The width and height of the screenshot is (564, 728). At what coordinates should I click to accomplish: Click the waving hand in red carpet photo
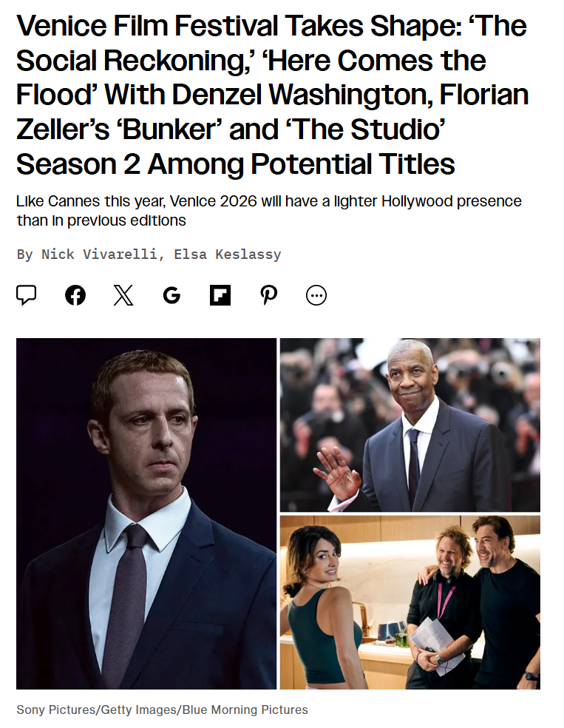337,471
